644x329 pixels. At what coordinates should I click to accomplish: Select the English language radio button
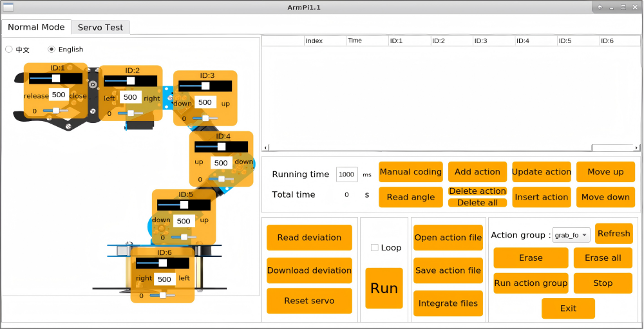pos(52,50)
